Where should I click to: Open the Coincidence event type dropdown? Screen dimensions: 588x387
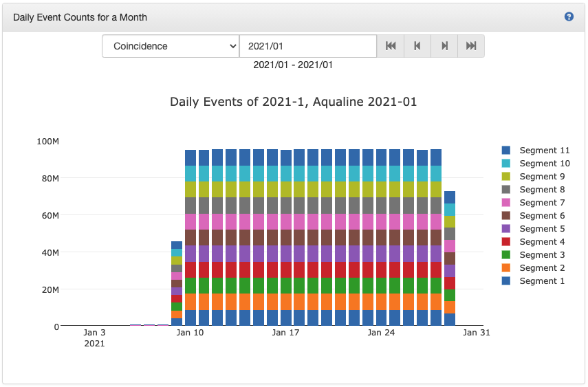coord(170,46)
